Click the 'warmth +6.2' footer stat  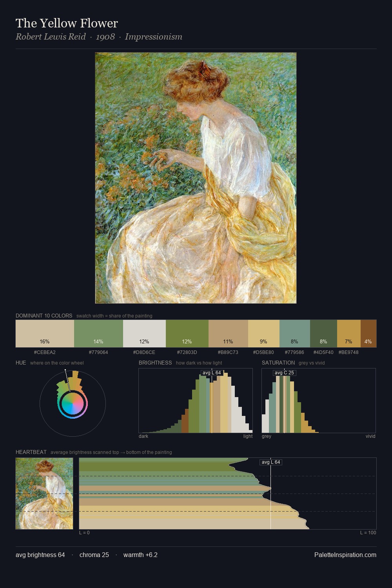[x=140, y=555]
